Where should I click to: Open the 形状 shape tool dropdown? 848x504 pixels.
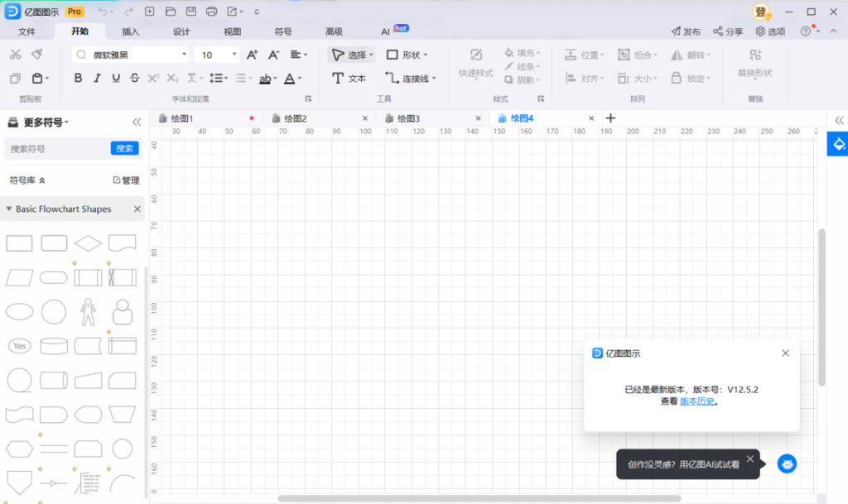click(407, 55)
